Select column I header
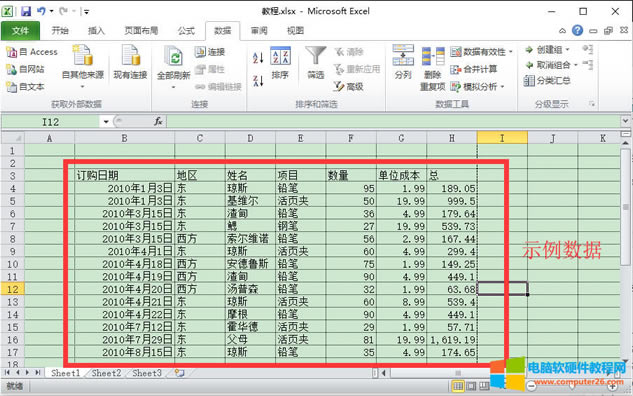The height and width of the screenshot is (396, 633). [502, 138]
